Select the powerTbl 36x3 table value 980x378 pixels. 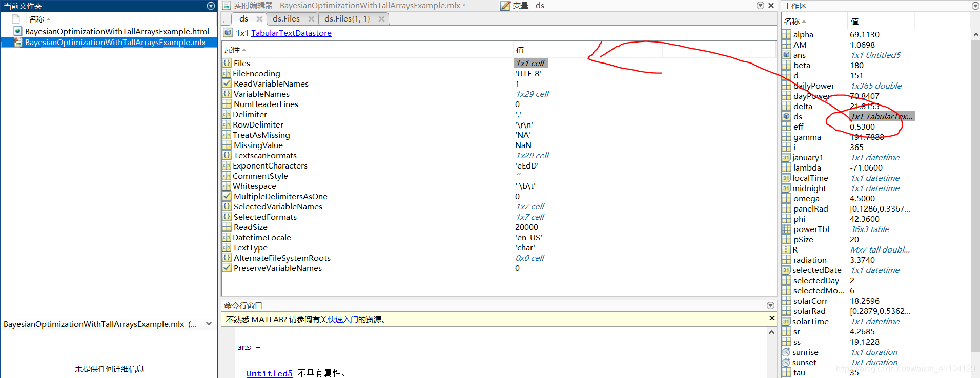coord(870,229)
